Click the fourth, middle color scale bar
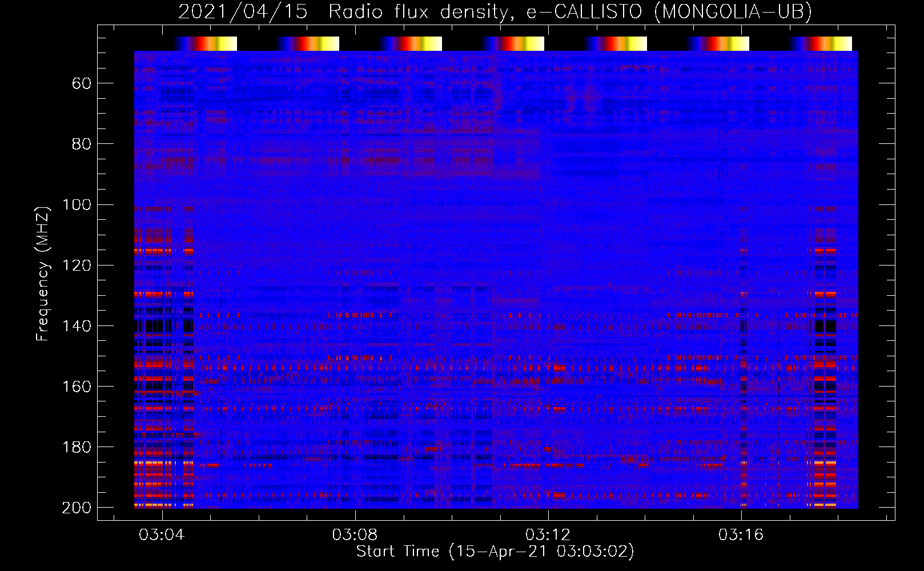This screenshot has width=924, height=571. pos(513,44)
